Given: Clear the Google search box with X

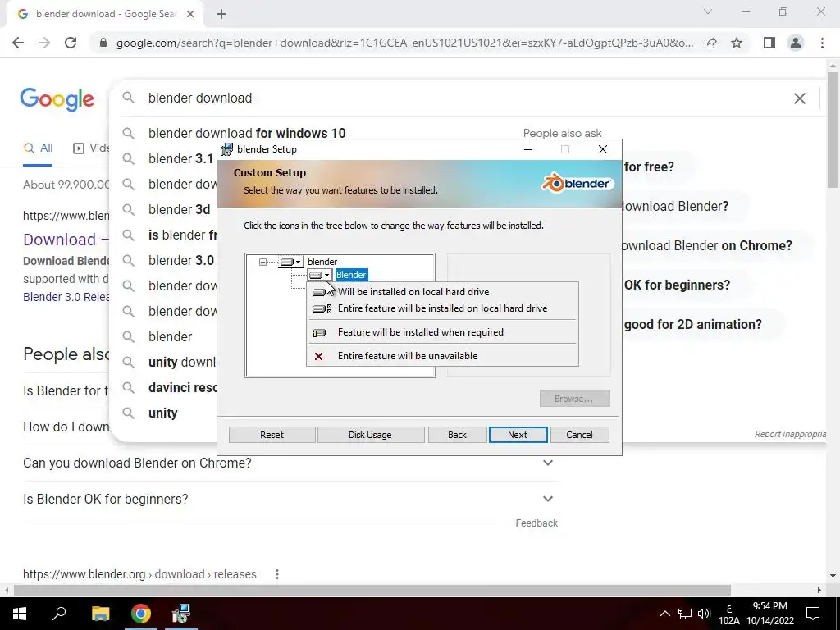Looking at the screenshot, I should coord(799,98).
